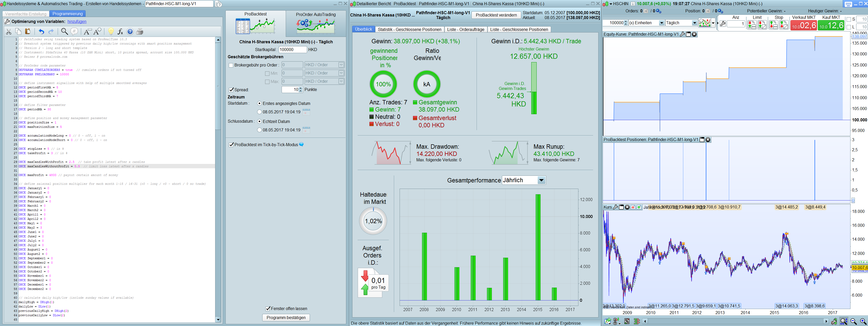Screen dimensions: 868x326
Task: Click the order book icon below chart
Action: click(637, 321)
